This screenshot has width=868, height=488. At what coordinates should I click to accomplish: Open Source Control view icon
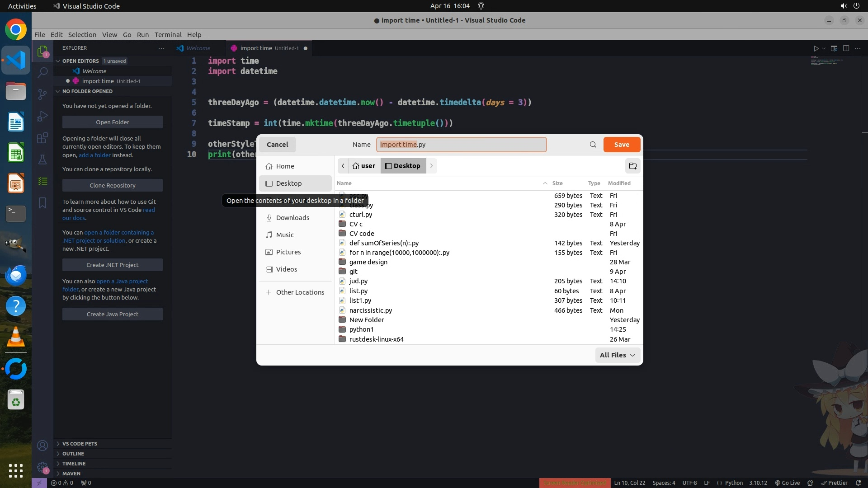(42, 94)
